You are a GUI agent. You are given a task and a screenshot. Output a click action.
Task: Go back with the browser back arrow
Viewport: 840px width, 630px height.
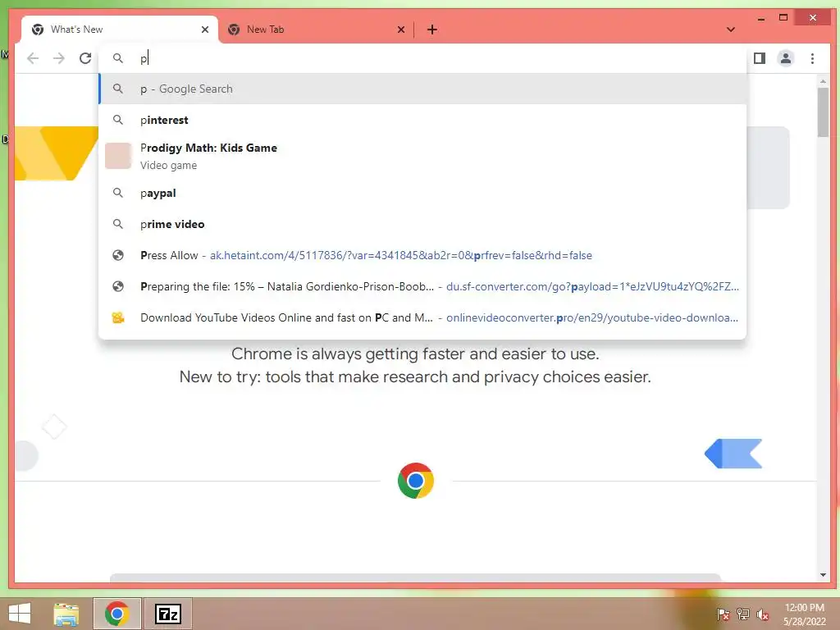pos(33,58)
